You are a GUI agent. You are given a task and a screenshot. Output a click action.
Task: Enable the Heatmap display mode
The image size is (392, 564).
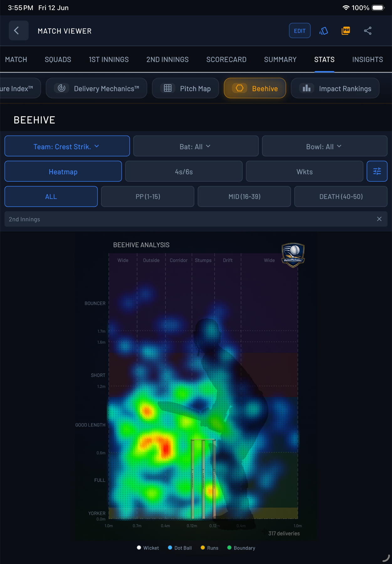click(x=63, y=171)
